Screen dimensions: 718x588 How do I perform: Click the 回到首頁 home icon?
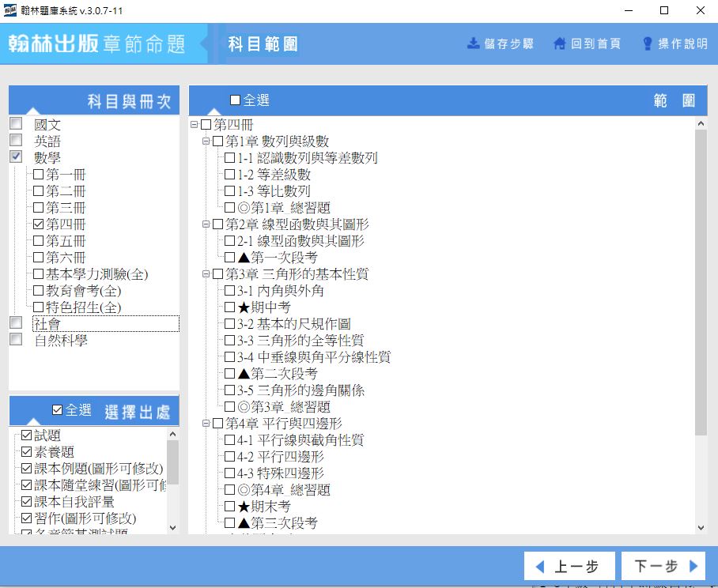[x=559, y=43]
